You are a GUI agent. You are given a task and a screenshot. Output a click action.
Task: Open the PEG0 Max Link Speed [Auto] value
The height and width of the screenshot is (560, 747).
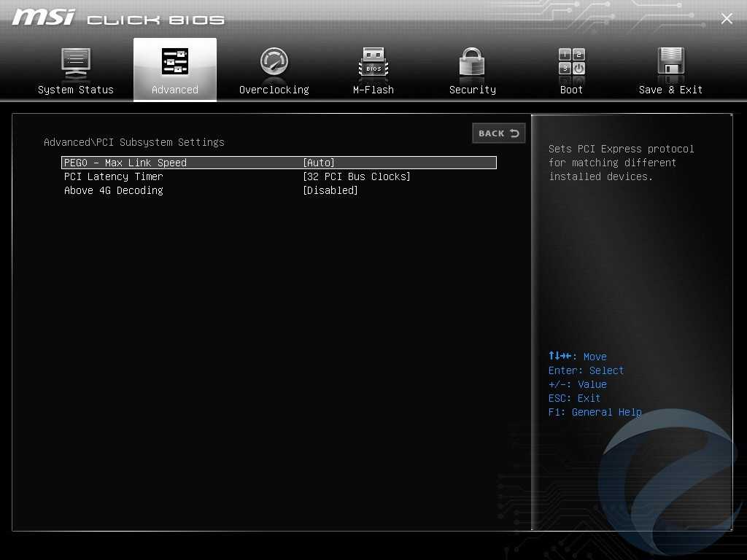318,163
